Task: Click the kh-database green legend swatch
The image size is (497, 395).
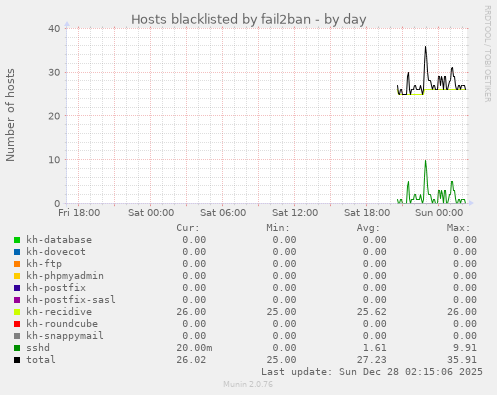Action: [17, 240]
